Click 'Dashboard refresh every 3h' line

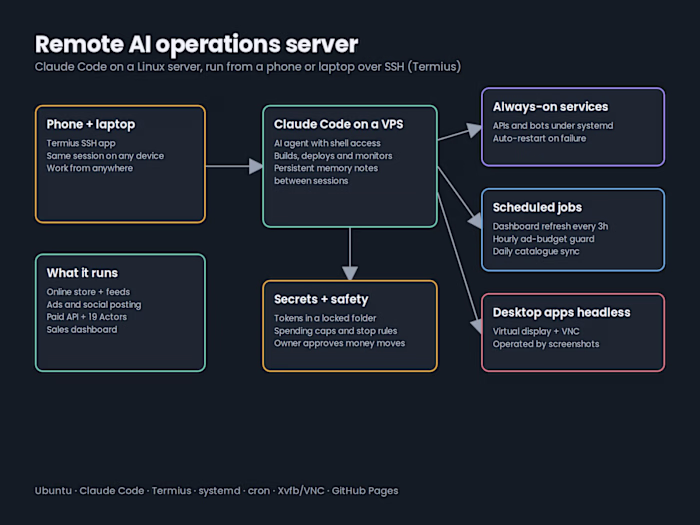tap(550, 226)
